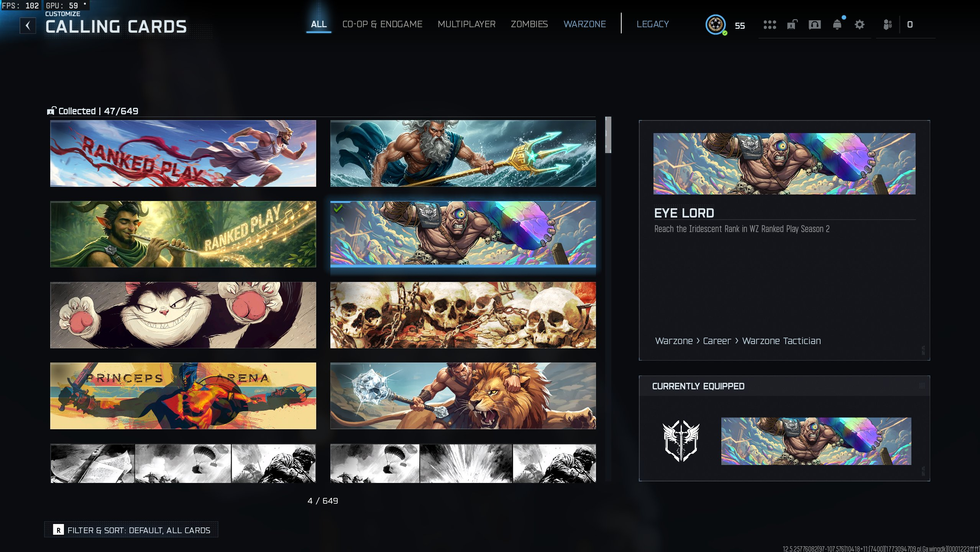Click the GPU: 59 readout

pos(62,5)
